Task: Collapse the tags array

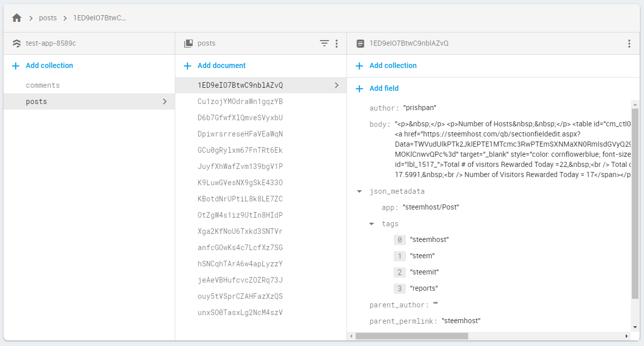Action: [x=371, y=224]
